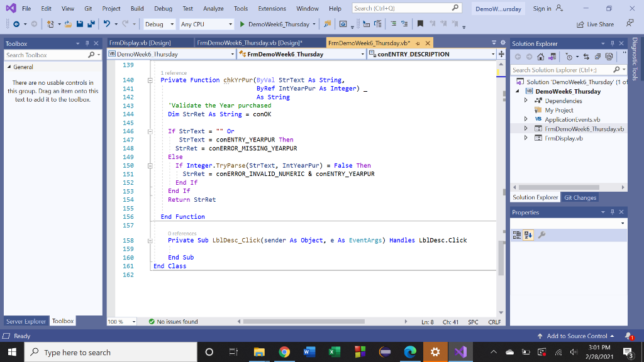Toggle auto-hide pin on the Toolbox panel
The height and width of the screenshot is (362, 644).
[x=87, y=43]
